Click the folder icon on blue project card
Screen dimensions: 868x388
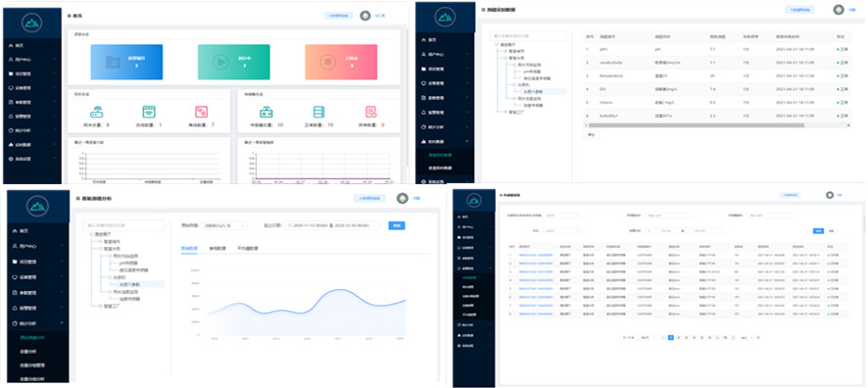pos(113,62)
